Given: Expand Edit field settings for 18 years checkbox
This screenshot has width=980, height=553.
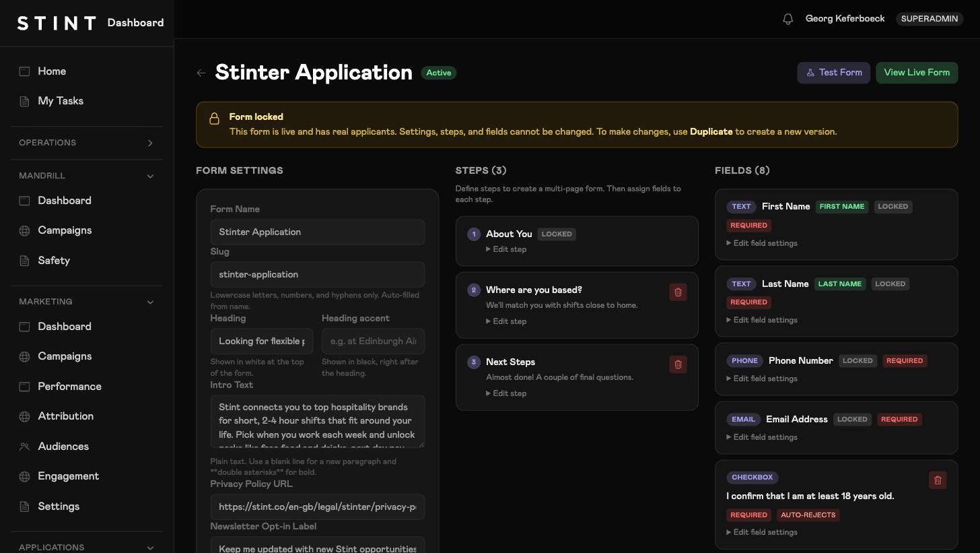Looking at the screenshot, I should [x=762, y=532].
